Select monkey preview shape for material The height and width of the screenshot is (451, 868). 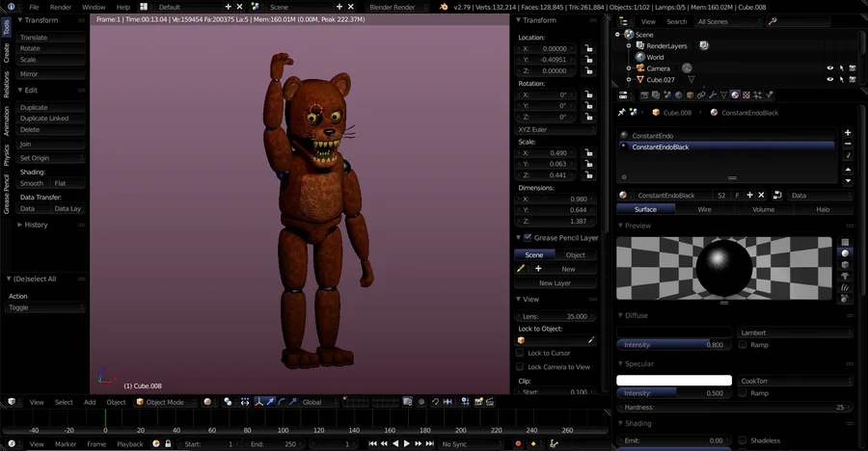845,276
